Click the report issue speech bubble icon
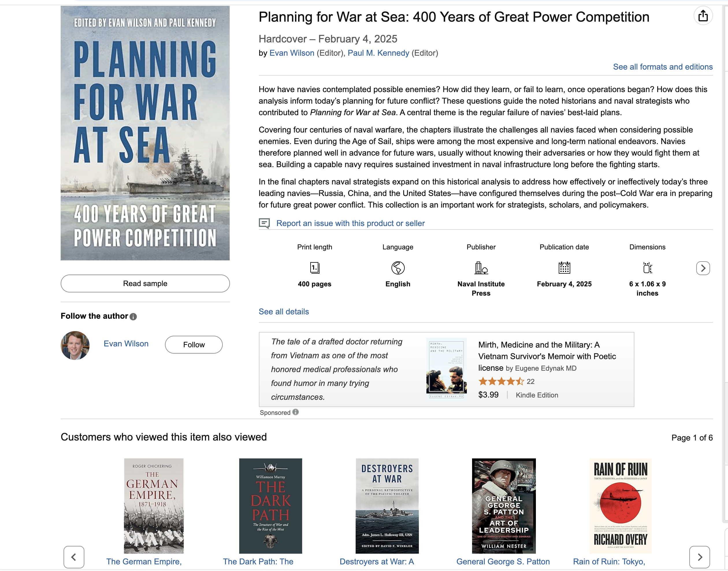 [x=264, y=223]
